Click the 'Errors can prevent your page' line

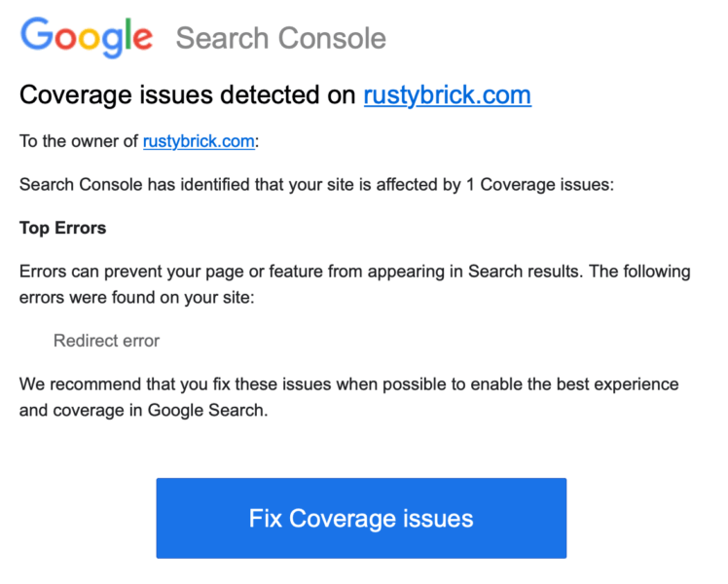click(x=354, y=273)
